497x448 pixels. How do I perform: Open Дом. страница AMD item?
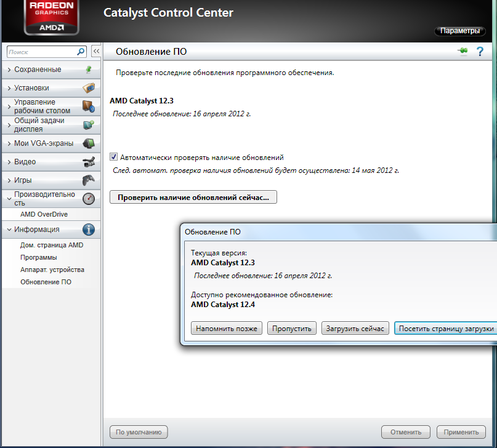click(52, 245)
